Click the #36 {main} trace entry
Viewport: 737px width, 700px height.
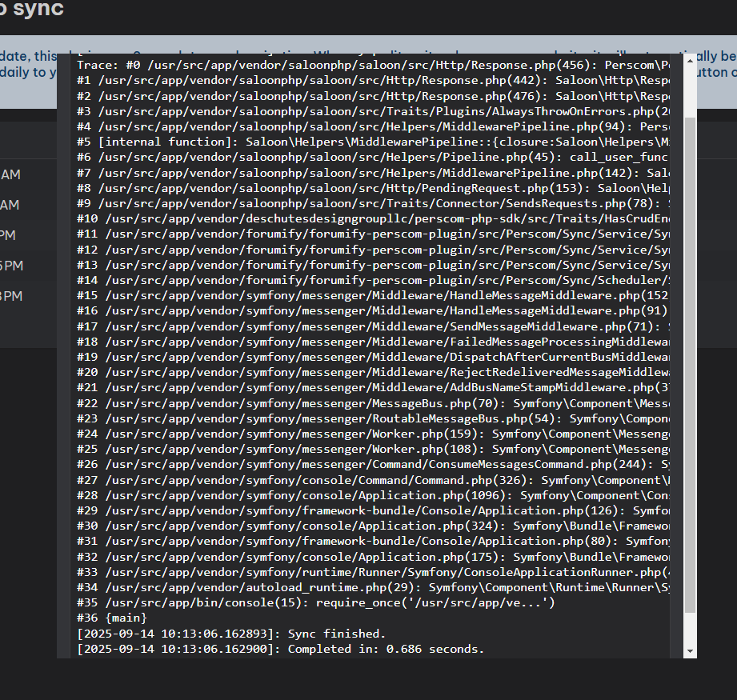coord(112,618)
